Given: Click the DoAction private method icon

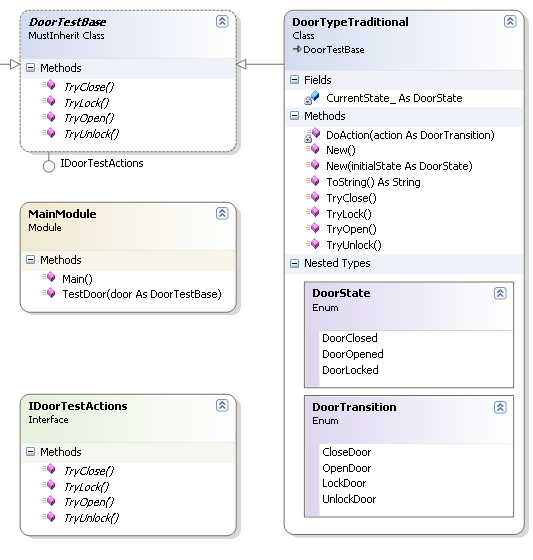Looking at the screenshot, I should click(x=312, y=135).
